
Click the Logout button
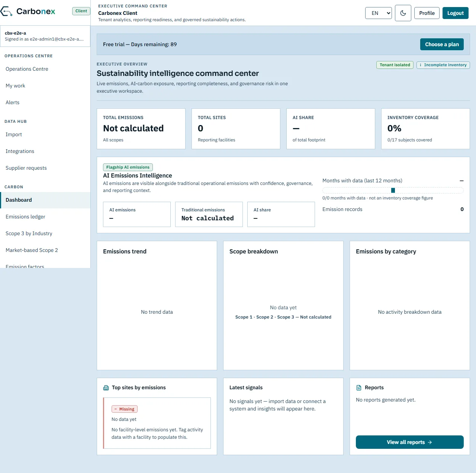pyautogui.click(x=456, y=13)
